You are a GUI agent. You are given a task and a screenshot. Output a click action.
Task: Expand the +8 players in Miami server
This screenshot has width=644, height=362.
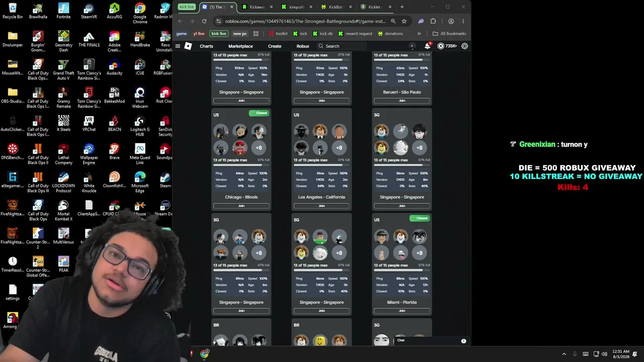tap(419, 253)
